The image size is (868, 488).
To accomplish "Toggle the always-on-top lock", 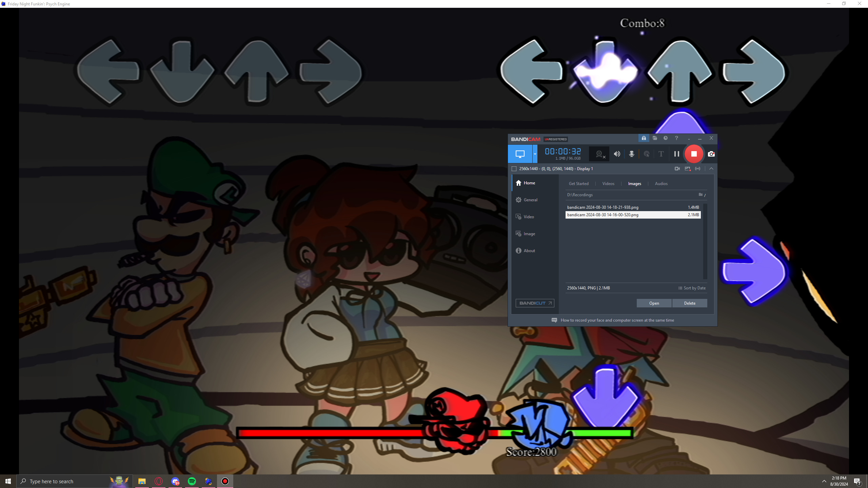I will tap(644, 138).
